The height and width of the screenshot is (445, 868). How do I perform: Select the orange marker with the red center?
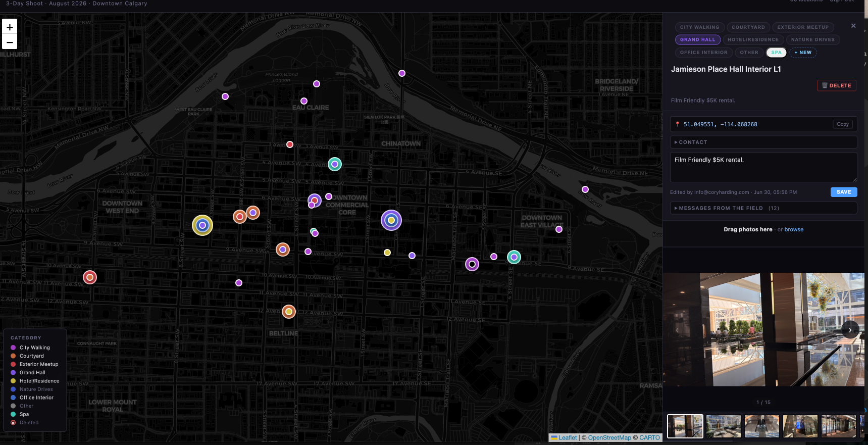(240, 217)
